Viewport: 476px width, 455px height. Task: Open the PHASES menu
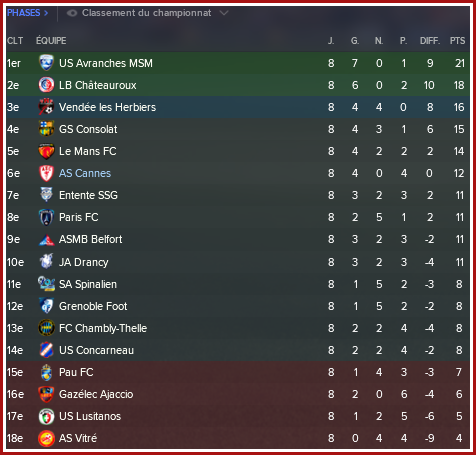(27, 13)
